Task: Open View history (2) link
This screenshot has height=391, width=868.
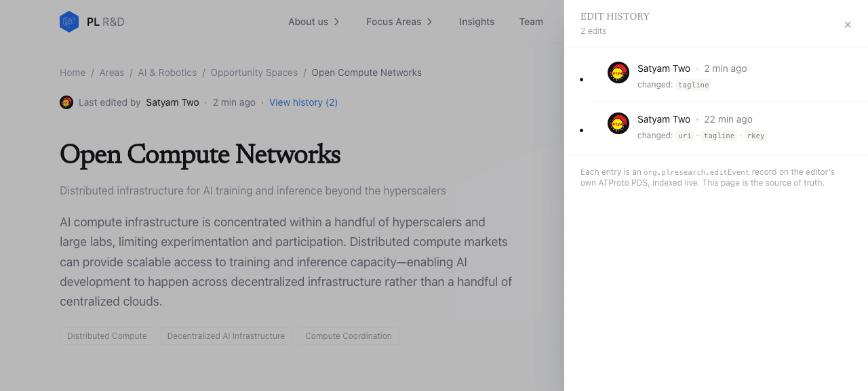Action: pos(303,102)
